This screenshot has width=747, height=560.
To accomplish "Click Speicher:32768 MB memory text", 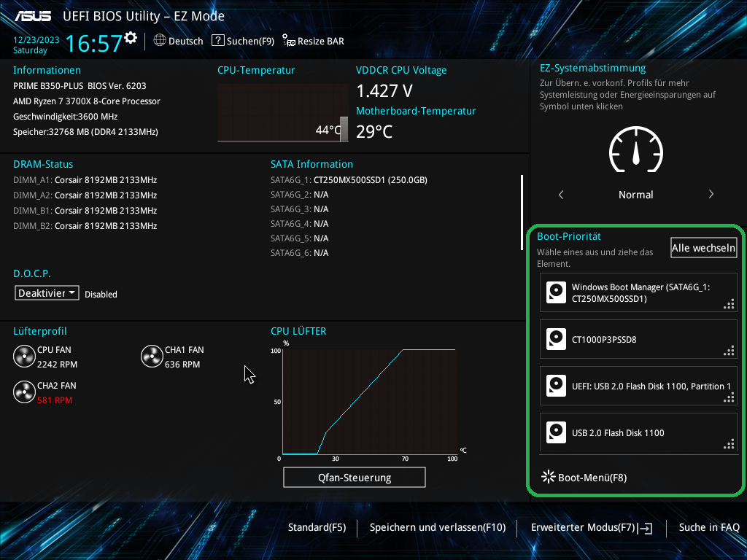I will pyautogui.click(x=86, y=131).
